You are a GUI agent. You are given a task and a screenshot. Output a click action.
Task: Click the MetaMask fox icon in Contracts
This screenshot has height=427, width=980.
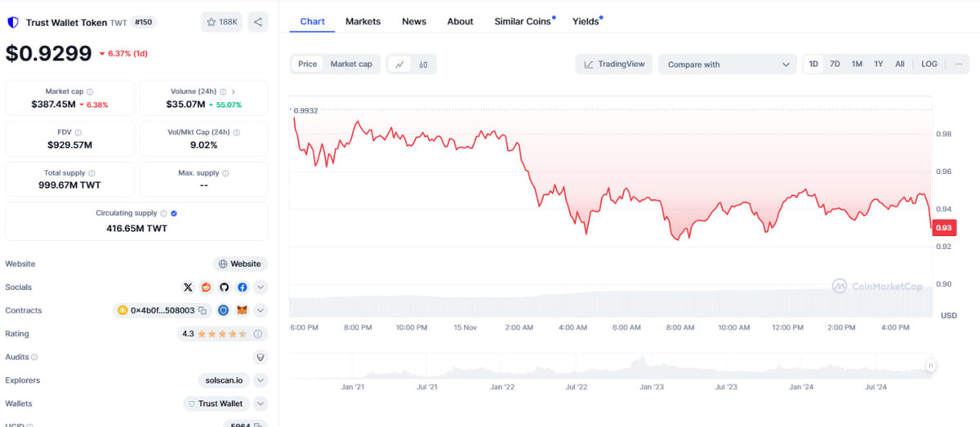(242, 310)
